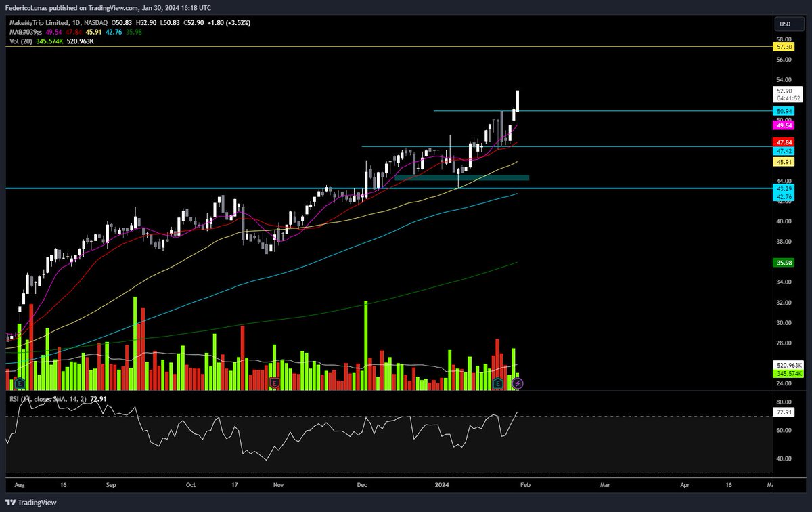Click the green 35.98 price axis label
Screen dimensions: 812x512
[784, 262]
